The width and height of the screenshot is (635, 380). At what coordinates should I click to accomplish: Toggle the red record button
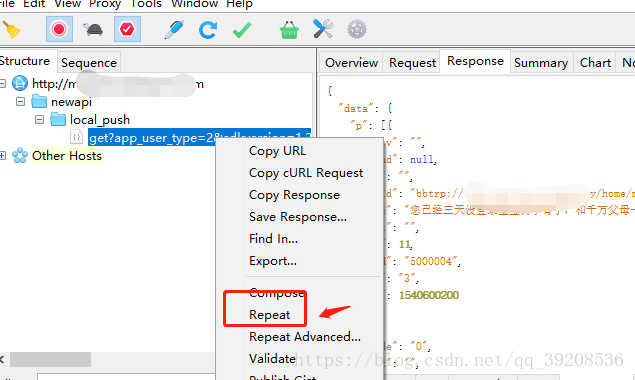[59, 29]
